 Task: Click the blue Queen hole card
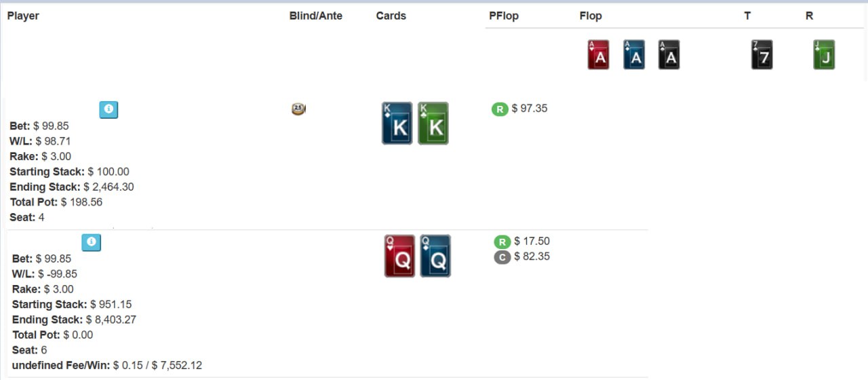tap(435, 256)
